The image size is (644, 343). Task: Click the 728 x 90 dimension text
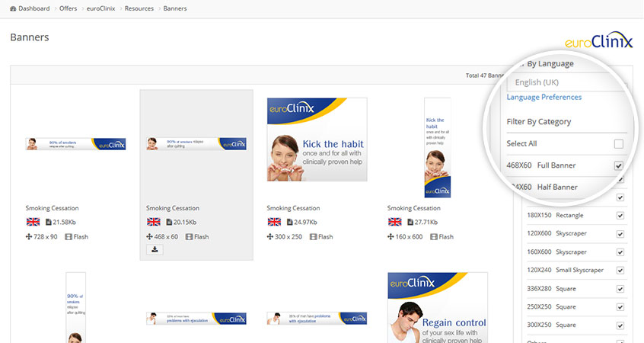[x=46, y=237]
